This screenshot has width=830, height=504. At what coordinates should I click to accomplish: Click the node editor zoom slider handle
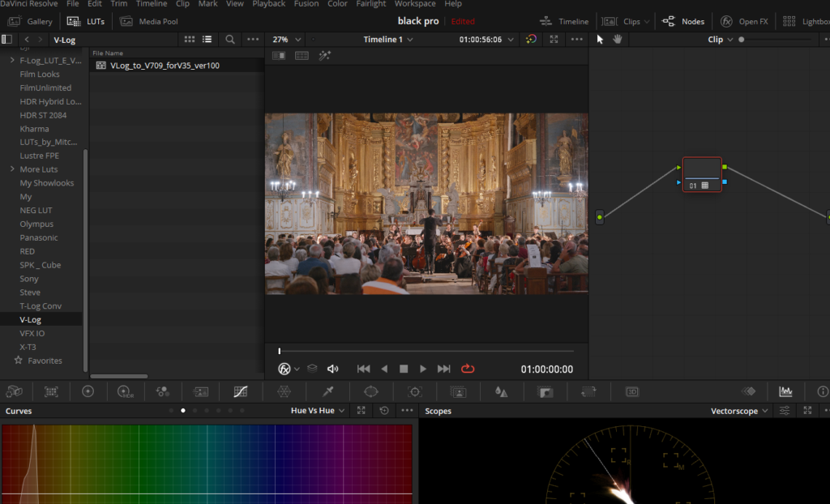741,39
